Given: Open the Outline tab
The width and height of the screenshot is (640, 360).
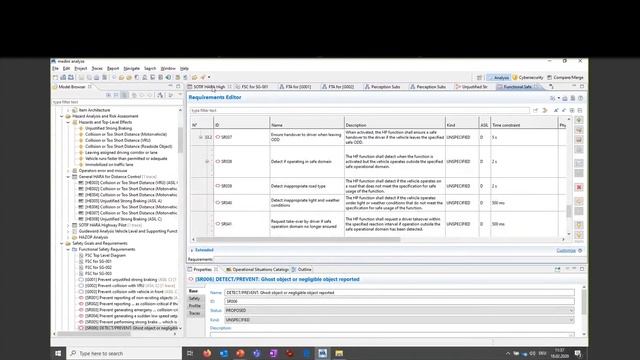Looking at the screenshot, I should 302,269.
